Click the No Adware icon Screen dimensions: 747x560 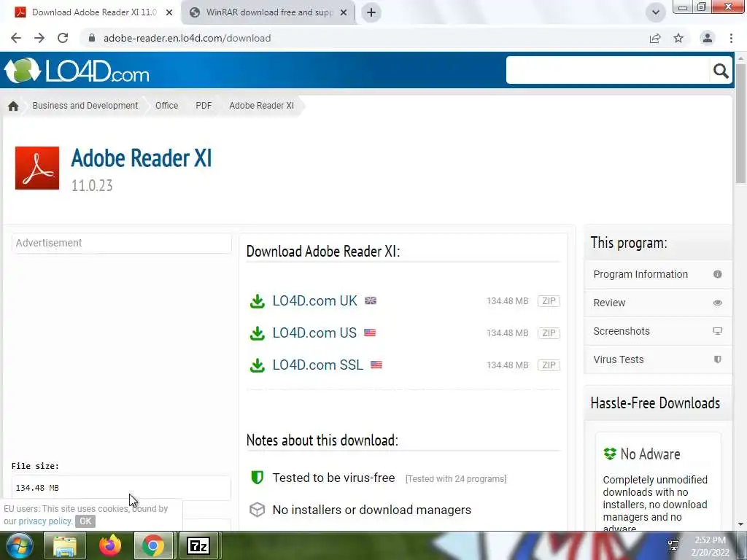pyautogui.click(x=610, y=454)
